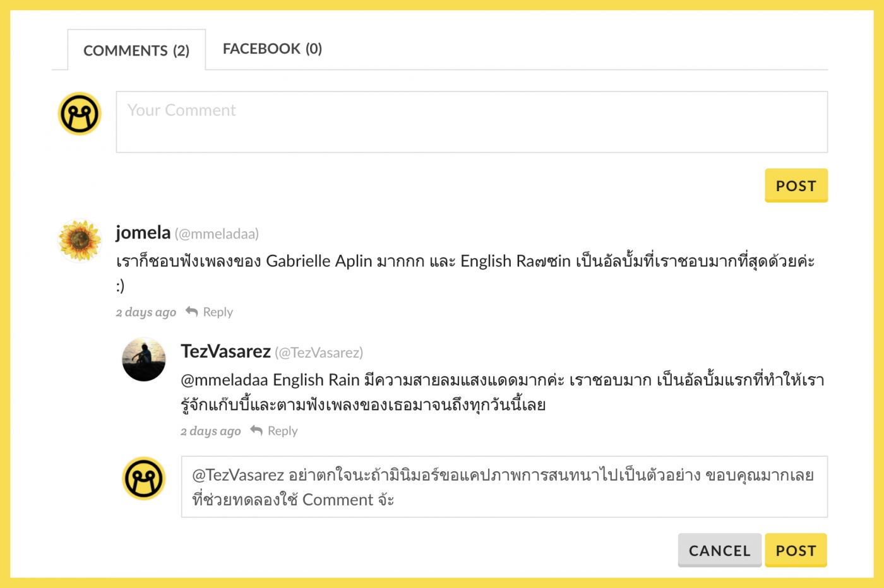The height and width of the screenshot is (588, 884).
Task: Click inside the reply box starting with @TezVasarez
Action: tap(503, 487)
